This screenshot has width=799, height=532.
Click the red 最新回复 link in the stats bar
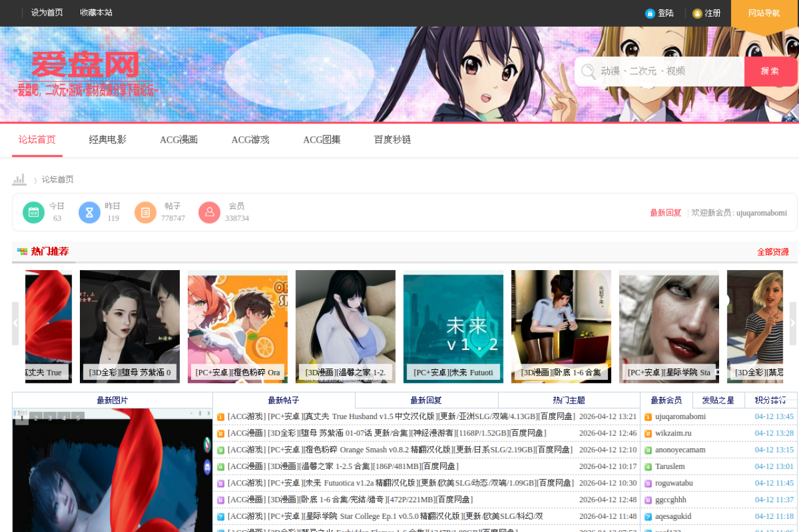[x=665, y=213]
